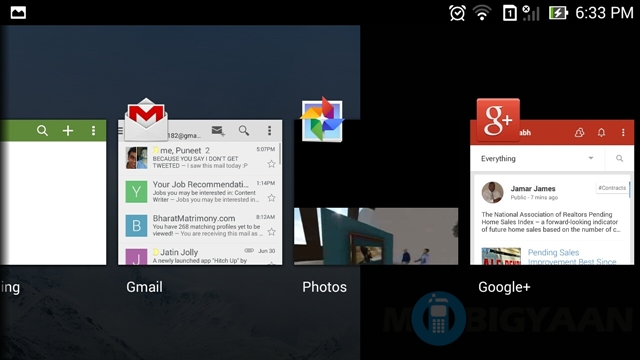
Task: Expand the 'Everything' stream dropdown
Action: pos(538,158)
